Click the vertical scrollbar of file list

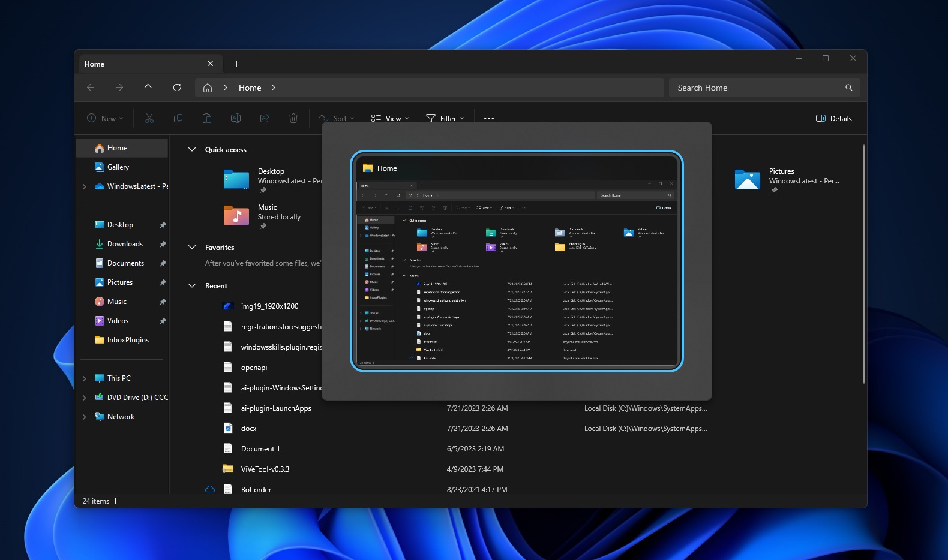[x=864, y=264]
